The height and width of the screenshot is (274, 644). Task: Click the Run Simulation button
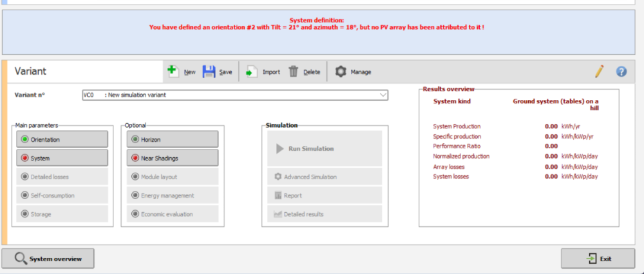[325, 149]
